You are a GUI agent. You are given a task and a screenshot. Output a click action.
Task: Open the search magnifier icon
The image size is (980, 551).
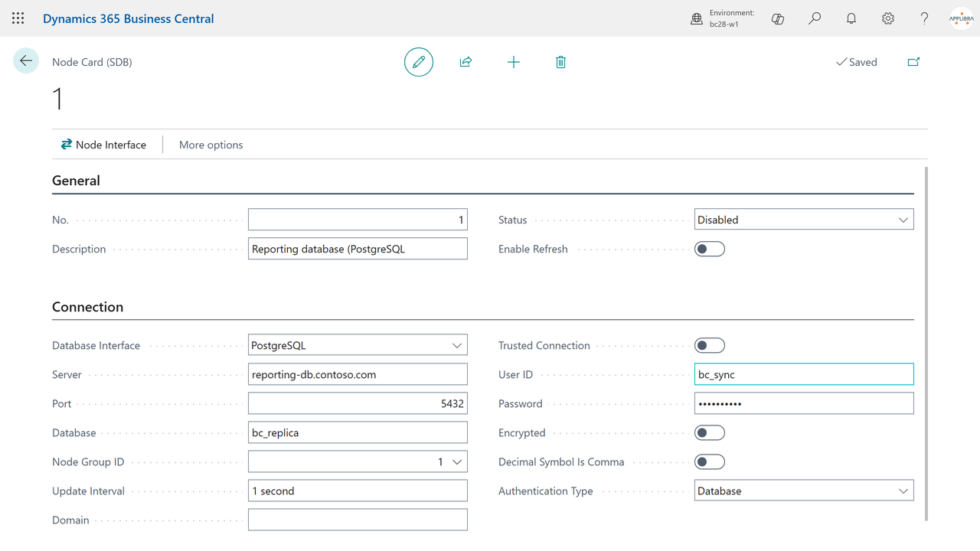click(815, 18)
